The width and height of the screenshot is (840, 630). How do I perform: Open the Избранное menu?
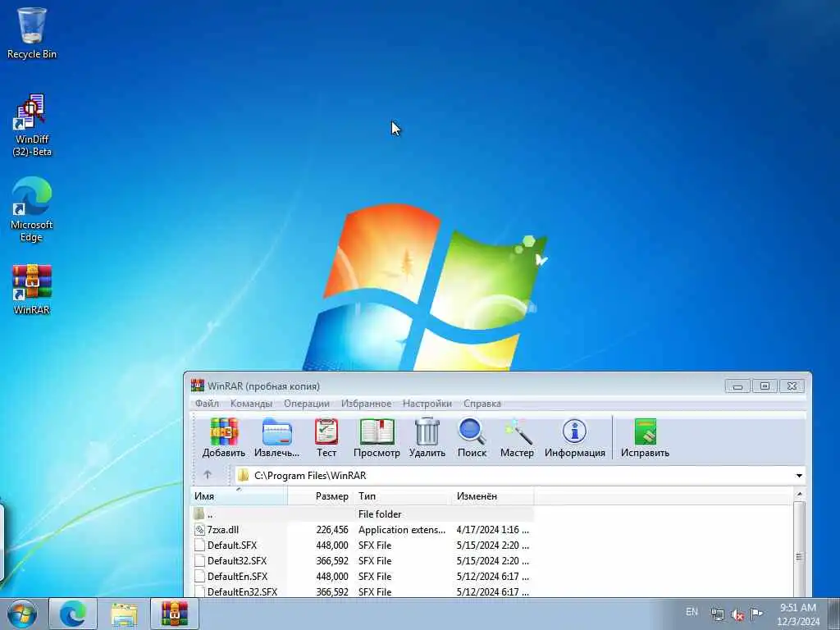click(366, 404)
